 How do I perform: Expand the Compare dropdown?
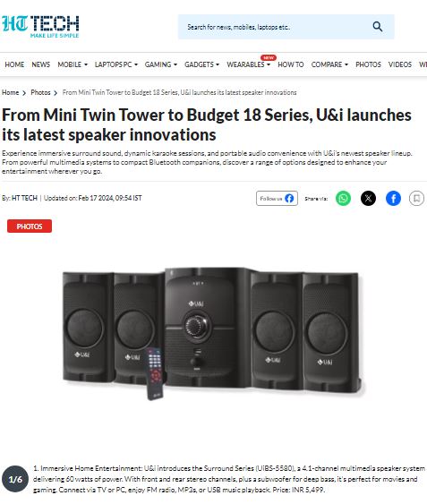[329, 64]
